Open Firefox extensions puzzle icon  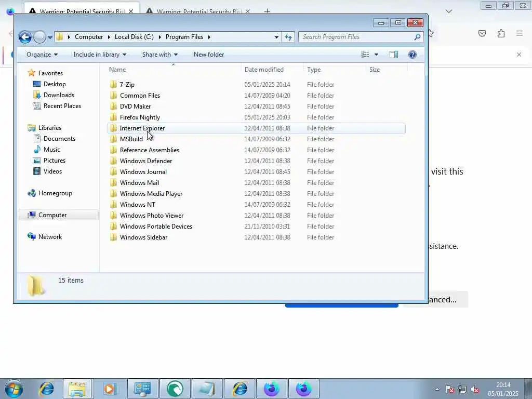(501, 33)
